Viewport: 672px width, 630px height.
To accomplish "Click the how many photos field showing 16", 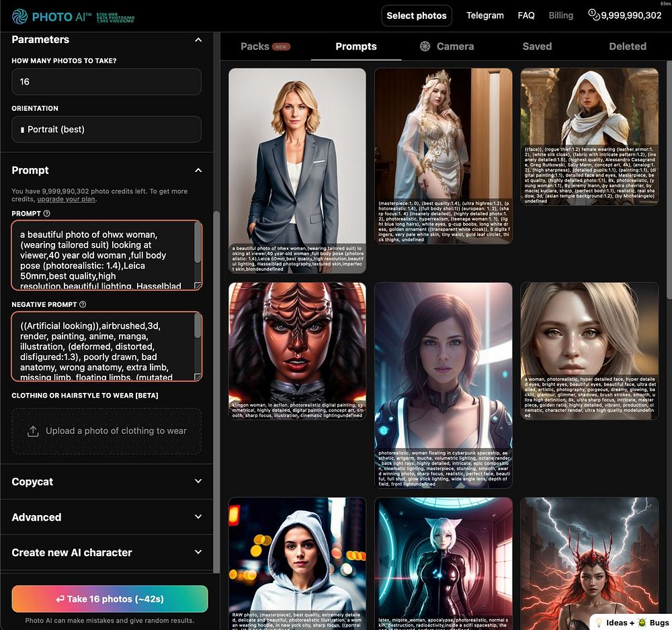I will [x=106, y=82].
